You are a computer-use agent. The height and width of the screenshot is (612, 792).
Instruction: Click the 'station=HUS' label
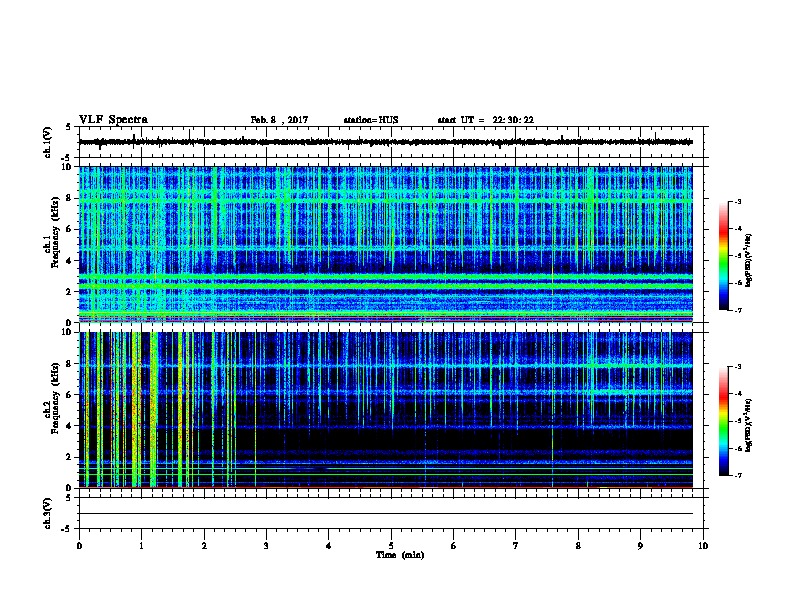click(x=371, y=120)
